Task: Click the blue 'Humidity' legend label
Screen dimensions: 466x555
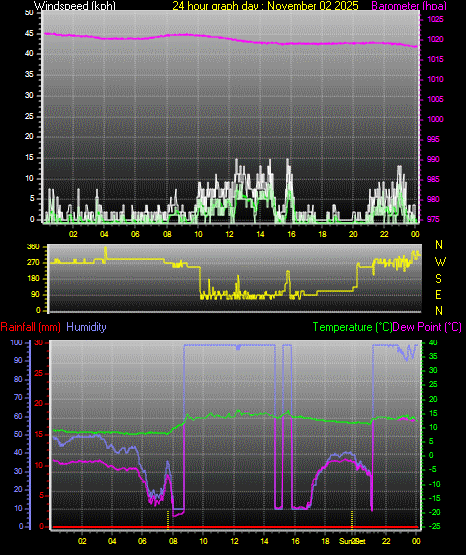Action: 86,327
